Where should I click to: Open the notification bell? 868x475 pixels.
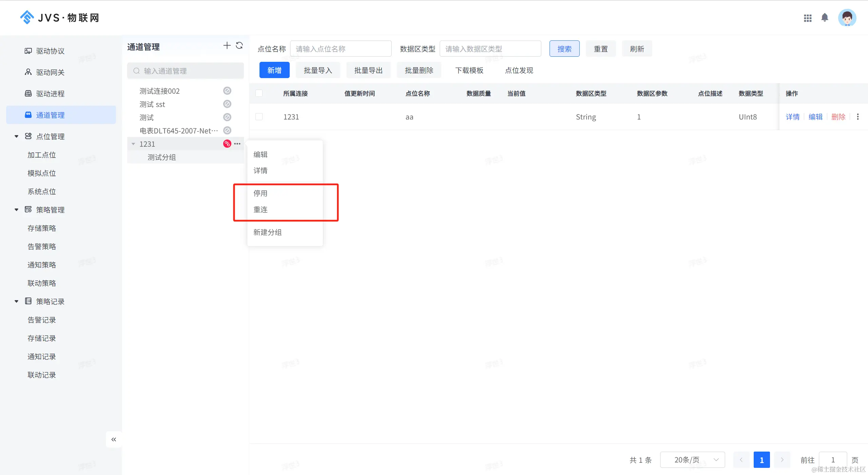coord(825,18)
